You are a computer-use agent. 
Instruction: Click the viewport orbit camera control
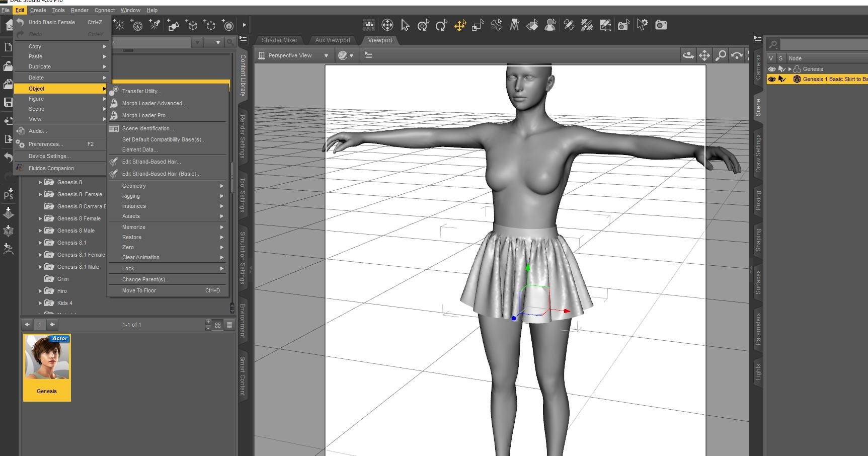(x=688, y=55)
